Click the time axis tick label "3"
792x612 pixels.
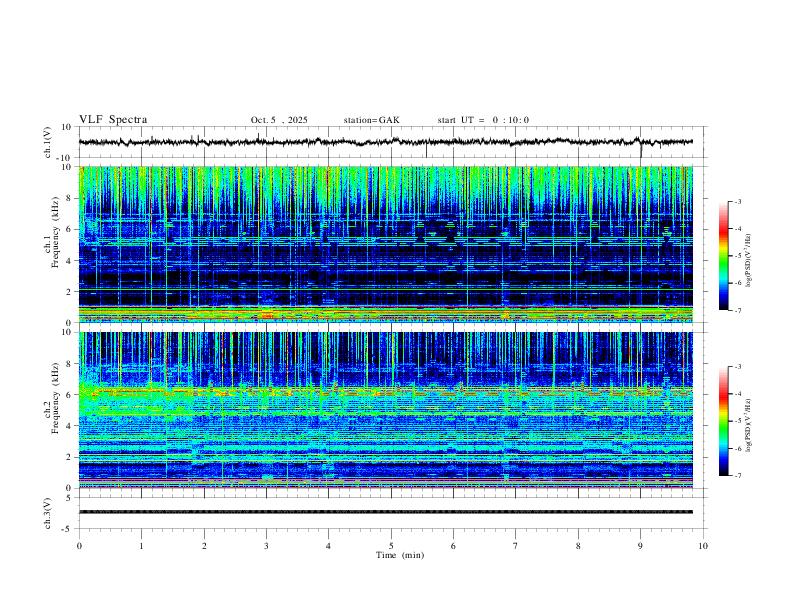[266, 546]
